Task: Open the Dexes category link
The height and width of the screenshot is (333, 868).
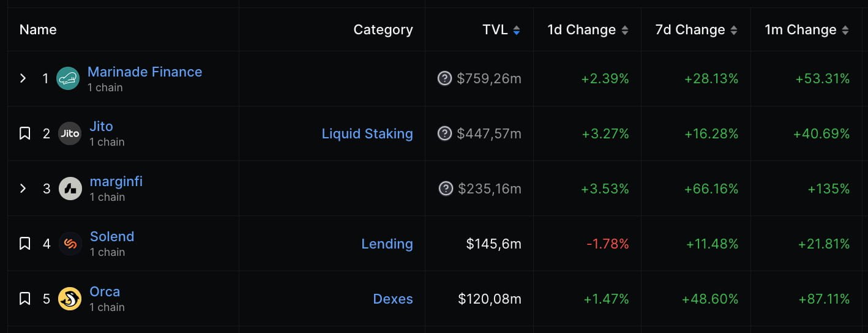Action: (393, 299)
